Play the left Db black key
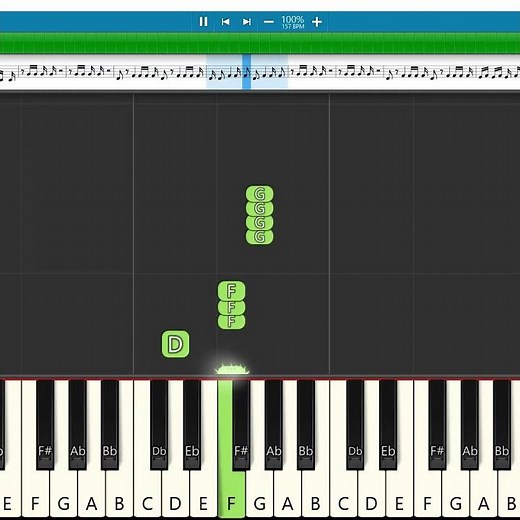This screenshot has height=520, width=520. pos(159,425)
